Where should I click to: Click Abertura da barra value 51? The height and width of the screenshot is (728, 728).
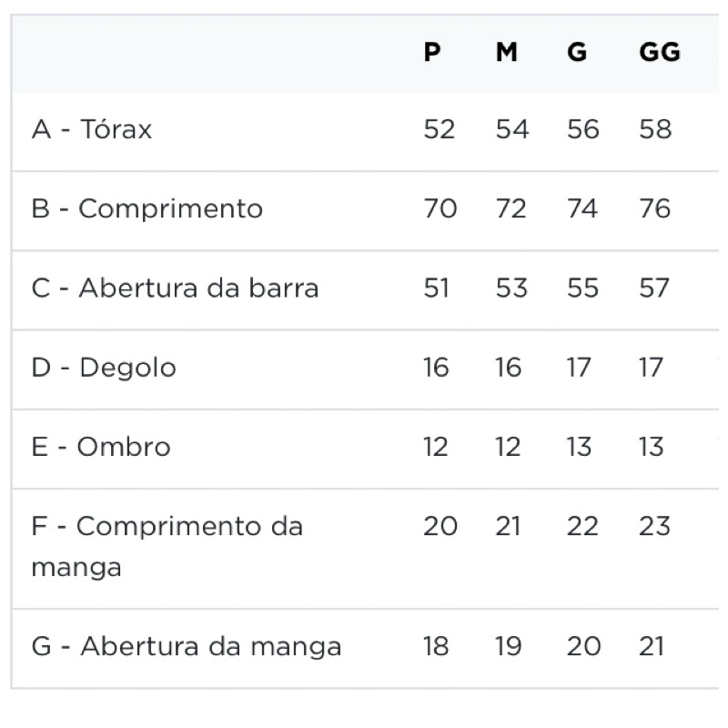click(x=438, y=288)
